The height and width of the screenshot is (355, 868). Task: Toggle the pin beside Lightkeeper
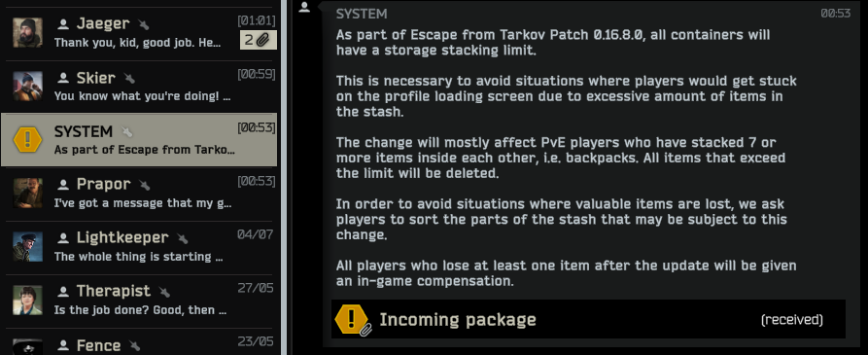click(x=182, y=238)
